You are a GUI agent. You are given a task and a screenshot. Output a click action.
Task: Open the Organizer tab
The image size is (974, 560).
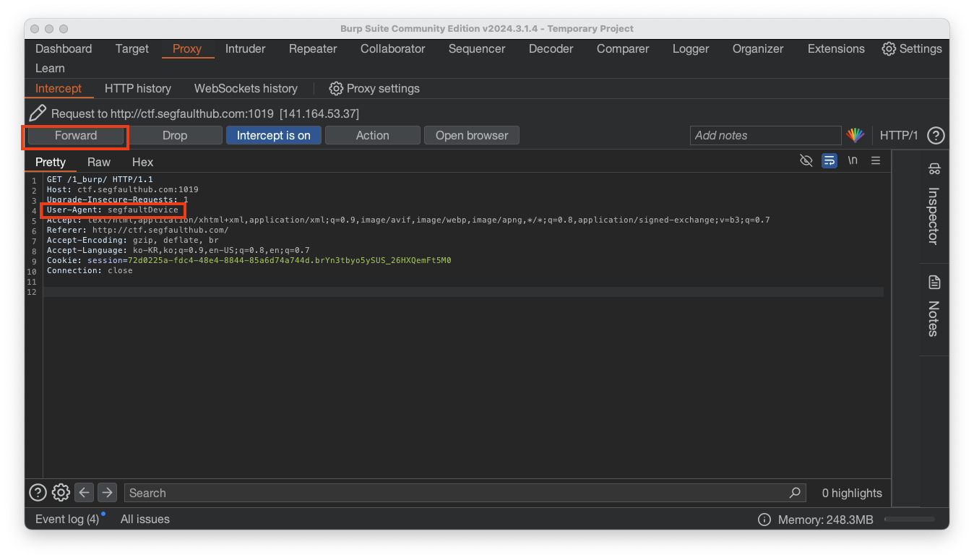(758, 49)
